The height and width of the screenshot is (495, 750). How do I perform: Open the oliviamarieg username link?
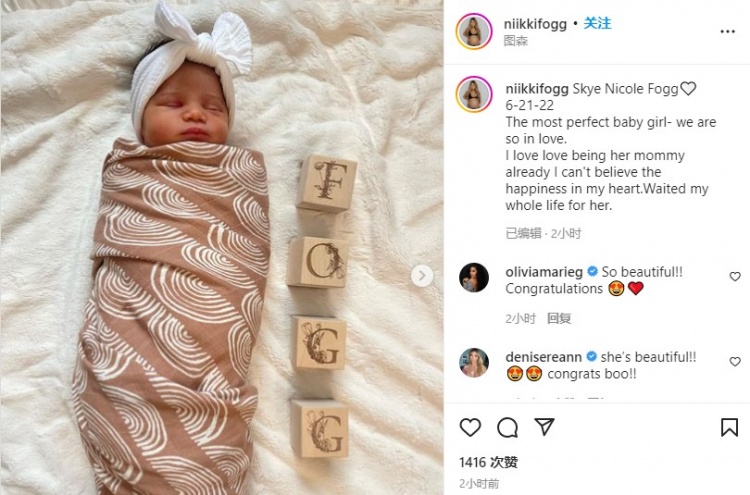pos(544,272)
